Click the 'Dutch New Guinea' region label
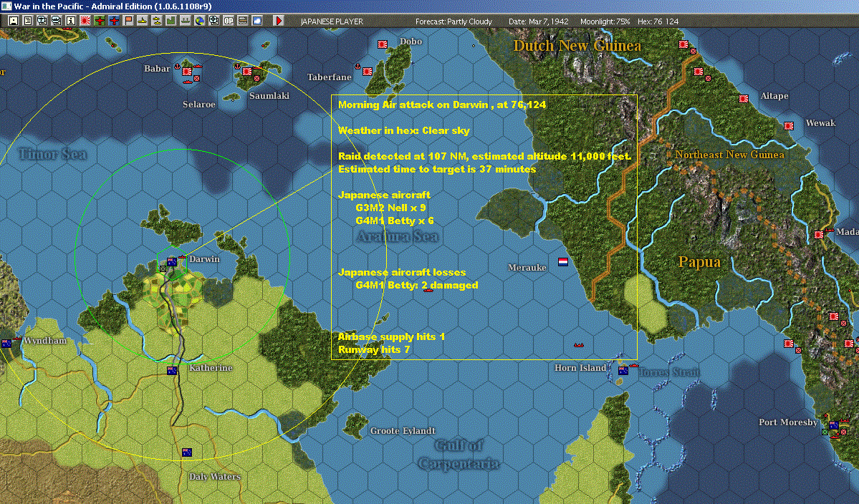 (577, 45)
